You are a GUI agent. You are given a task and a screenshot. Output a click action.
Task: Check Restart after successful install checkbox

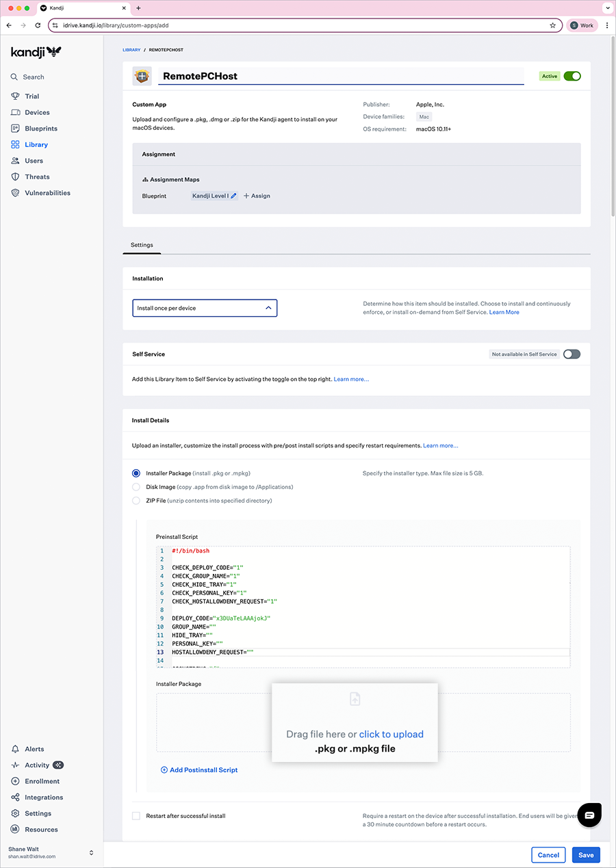136,816
